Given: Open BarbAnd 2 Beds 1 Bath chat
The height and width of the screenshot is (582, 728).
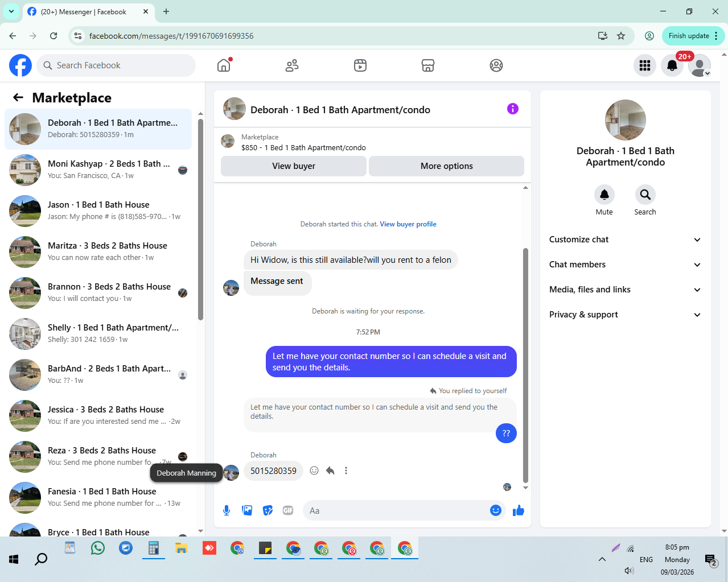Looking at the screenshot, I should click(98, 375).
